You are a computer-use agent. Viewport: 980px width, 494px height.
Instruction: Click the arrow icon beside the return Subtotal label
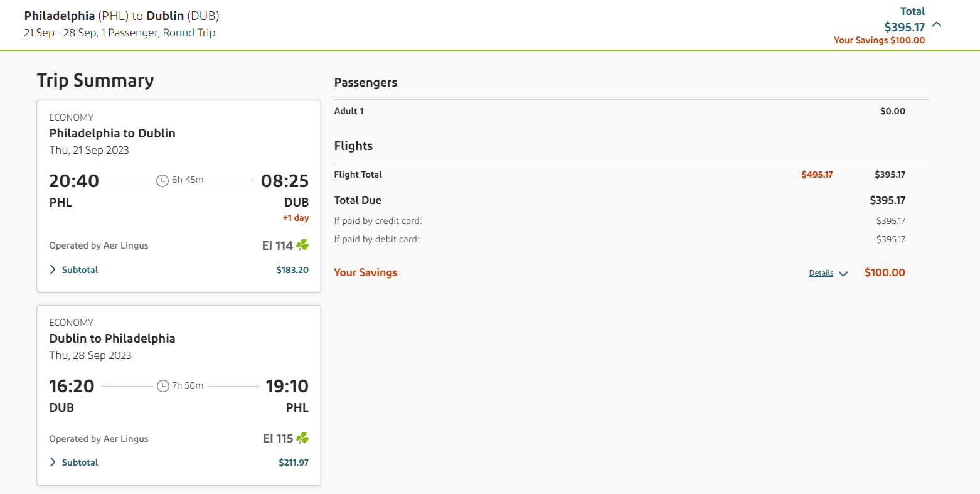click(52, 462)
